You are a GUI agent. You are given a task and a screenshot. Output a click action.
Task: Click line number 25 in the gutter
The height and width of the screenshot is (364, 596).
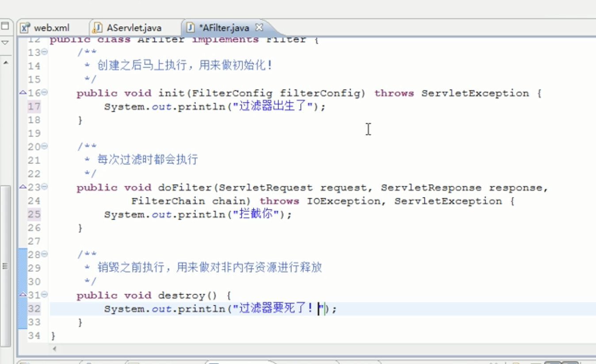click(34, 214)
